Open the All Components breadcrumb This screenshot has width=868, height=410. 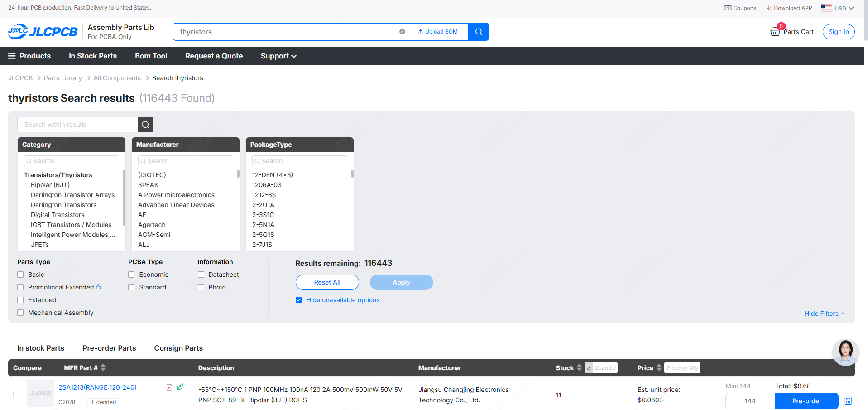point(117,78)
